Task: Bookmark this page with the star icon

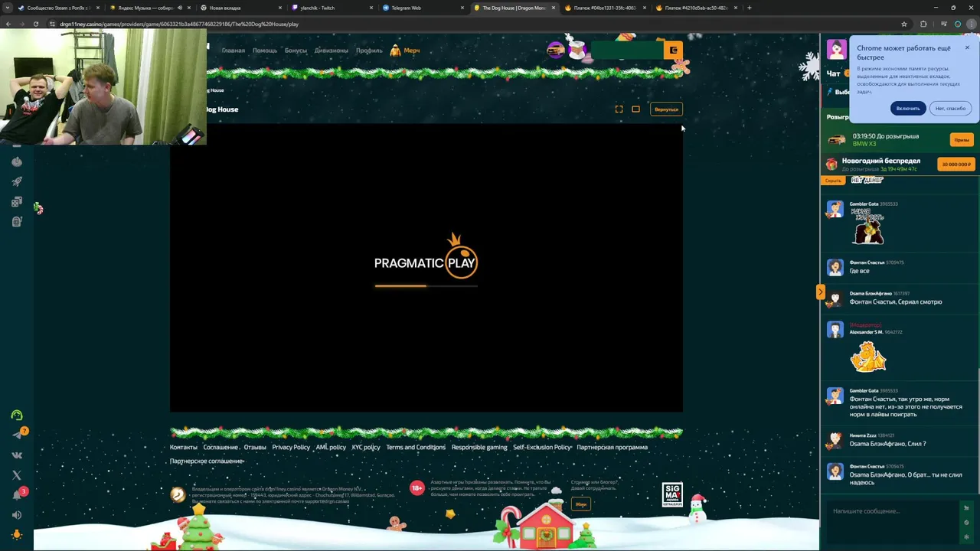Action: tap(904, 24)
